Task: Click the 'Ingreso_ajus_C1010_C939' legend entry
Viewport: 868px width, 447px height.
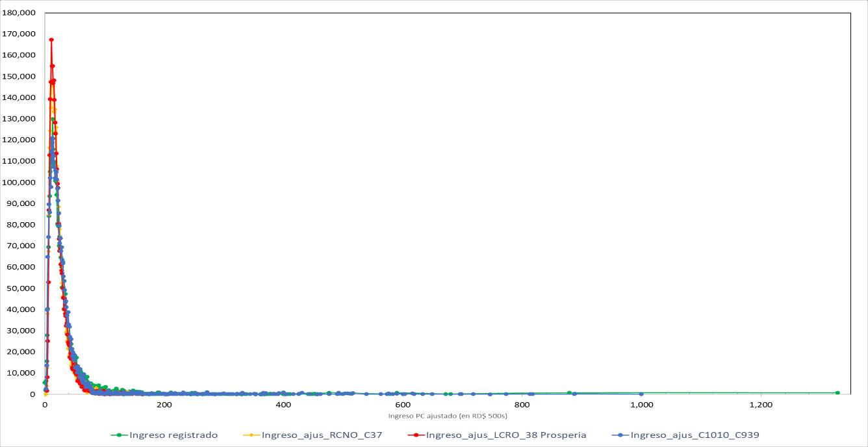Action: pyautogui.click(x=686, y=435)
